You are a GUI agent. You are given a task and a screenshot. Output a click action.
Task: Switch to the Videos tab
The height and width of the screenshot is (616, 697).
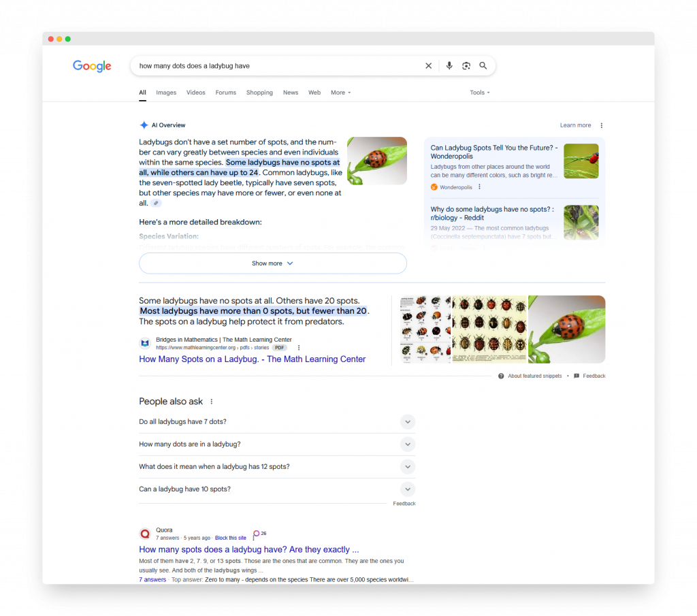click(195, 93)
